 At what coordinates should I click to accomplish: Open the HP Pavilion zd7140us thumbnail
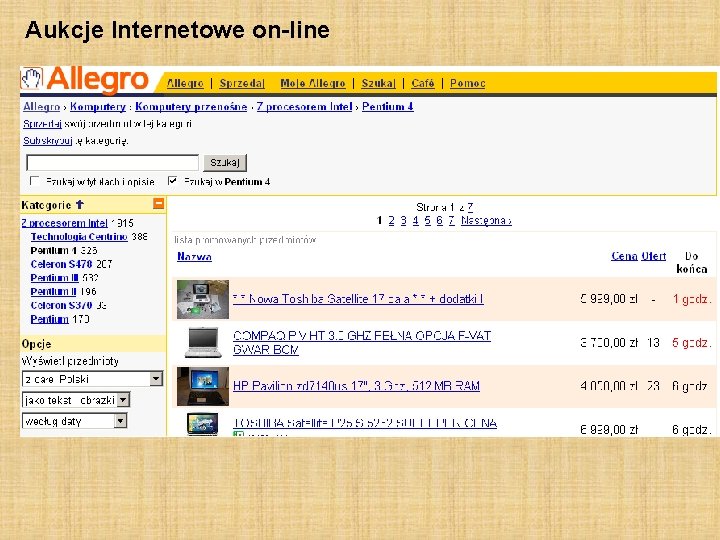pos(203,386)
